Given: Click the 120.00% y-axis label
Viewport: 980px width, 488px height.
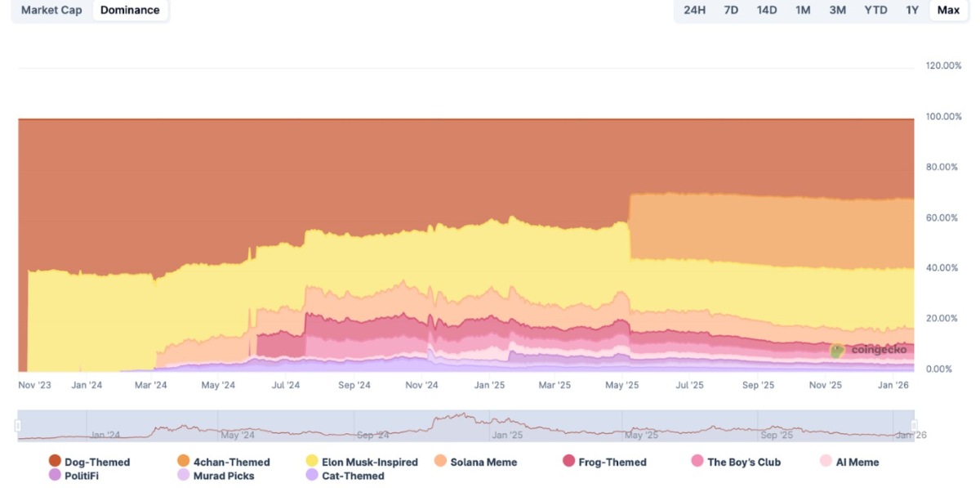Looking at the screenshot, I should tap(944, 65).
